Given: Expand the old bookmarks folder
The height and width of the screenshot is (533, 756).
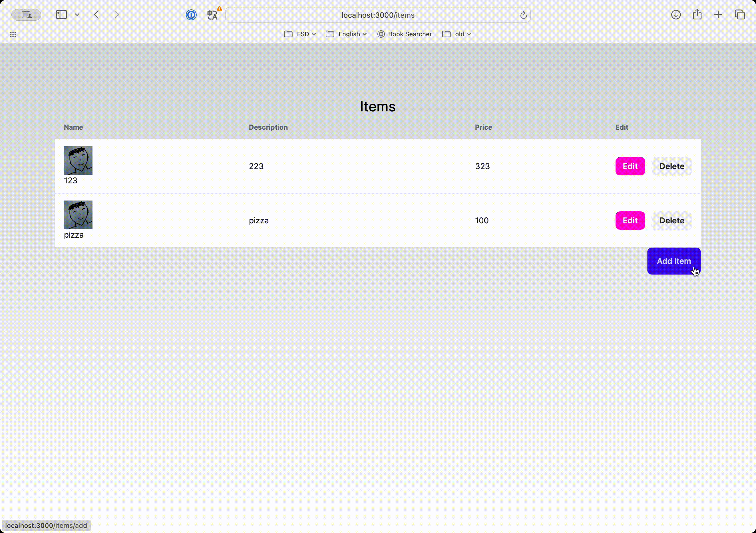Looking at the screenshot, I should pyautogui.click(x=456, y=34).
